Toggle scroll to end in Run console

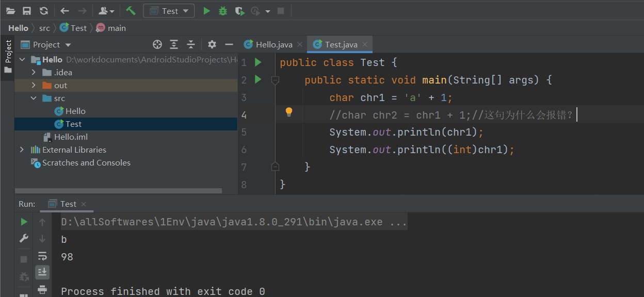[x=42, y=272]
